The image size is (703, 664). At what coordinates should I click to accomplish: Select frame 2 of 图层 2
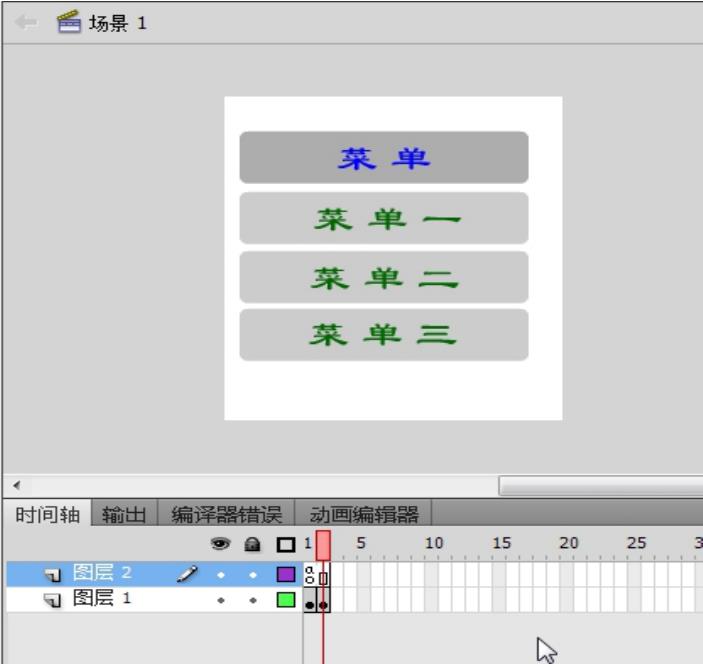[x=323, y=575]
